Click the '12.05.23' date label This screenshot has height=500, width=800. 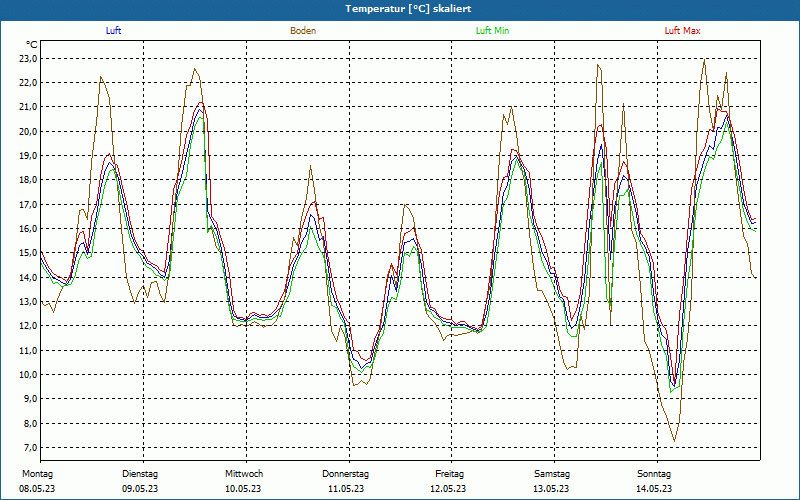[x=448, y=489]
